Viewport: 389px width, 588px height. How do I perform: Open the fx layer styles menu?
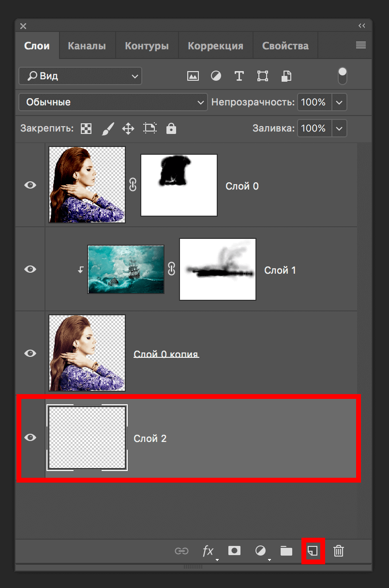click(208, 551)
